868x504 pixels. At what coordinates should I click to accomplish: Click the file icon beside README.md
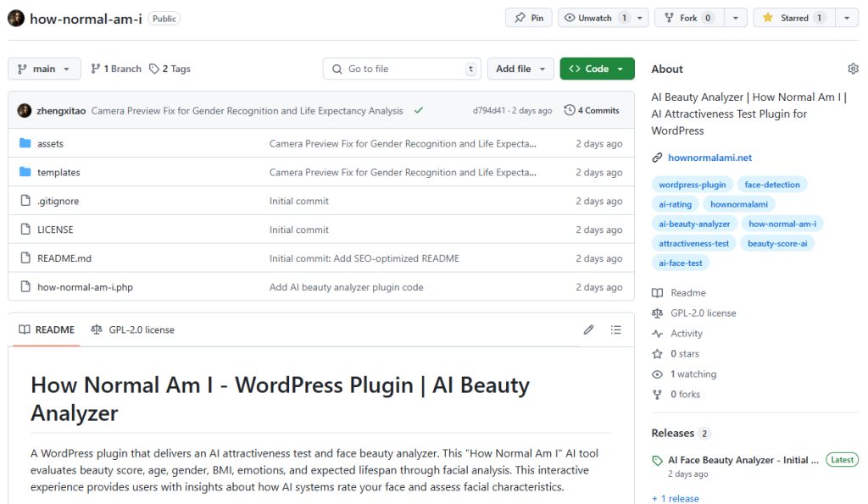[25, 258]
